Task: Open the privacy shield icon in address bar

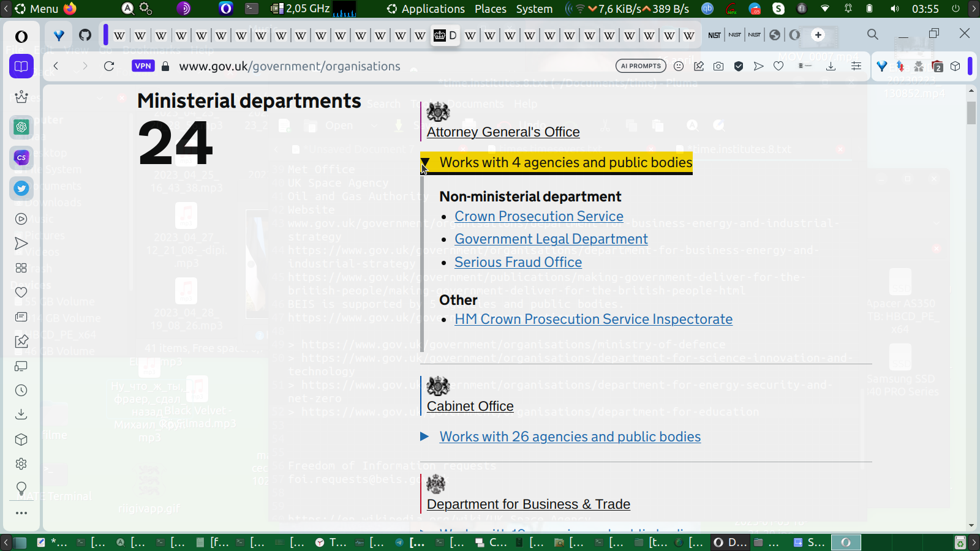Action: (739, 66)
